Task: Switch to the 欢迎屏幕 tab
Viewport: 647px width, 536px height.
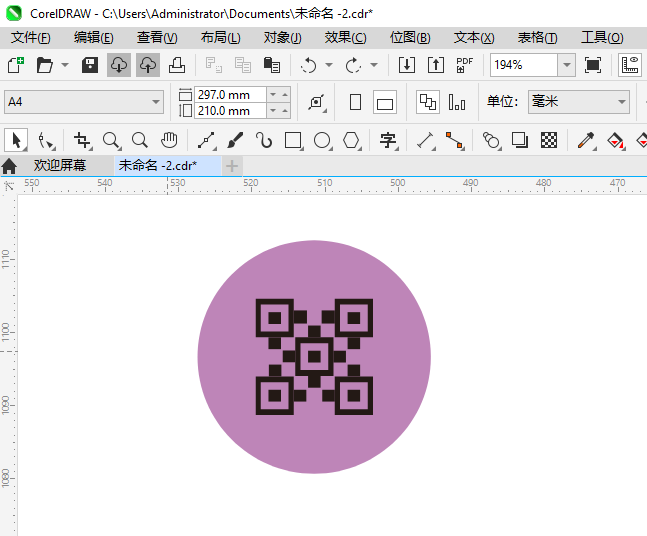Action: (x=59, y=166)
